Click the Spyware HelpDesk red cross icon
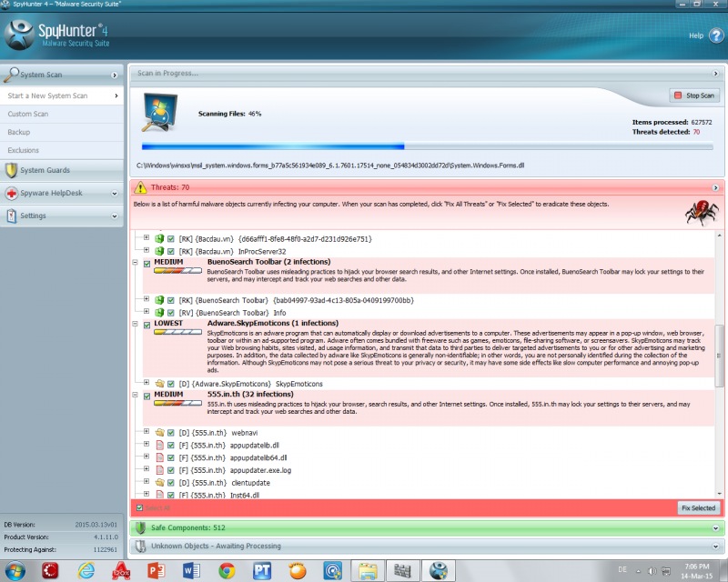Image resolution: width=728 pixels, height=582 pixels. [x=11, y=193]
